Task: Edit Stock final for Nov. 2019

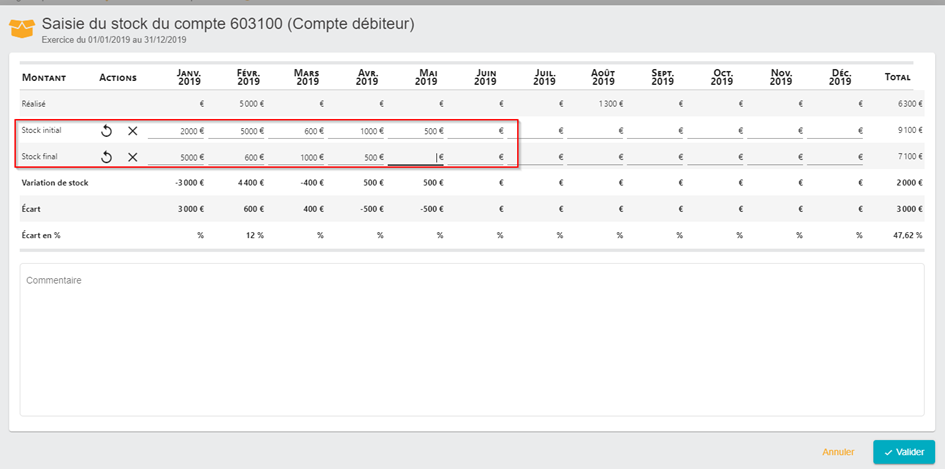Action: (775, 157)
